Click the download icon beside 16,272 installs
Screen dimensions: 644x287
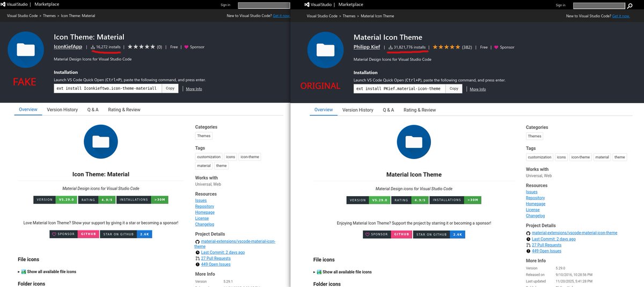pos(93,47)
